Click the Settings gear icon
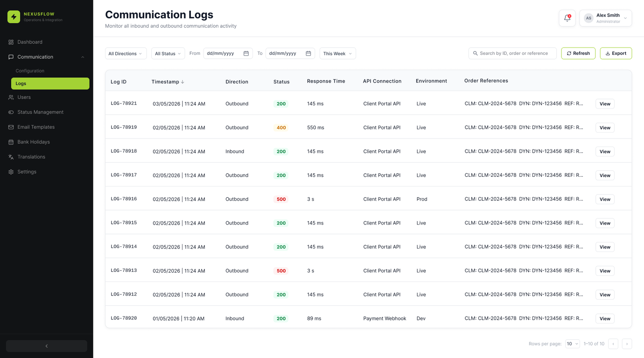Screen dimensions: 644x358 tap(11, 172)
